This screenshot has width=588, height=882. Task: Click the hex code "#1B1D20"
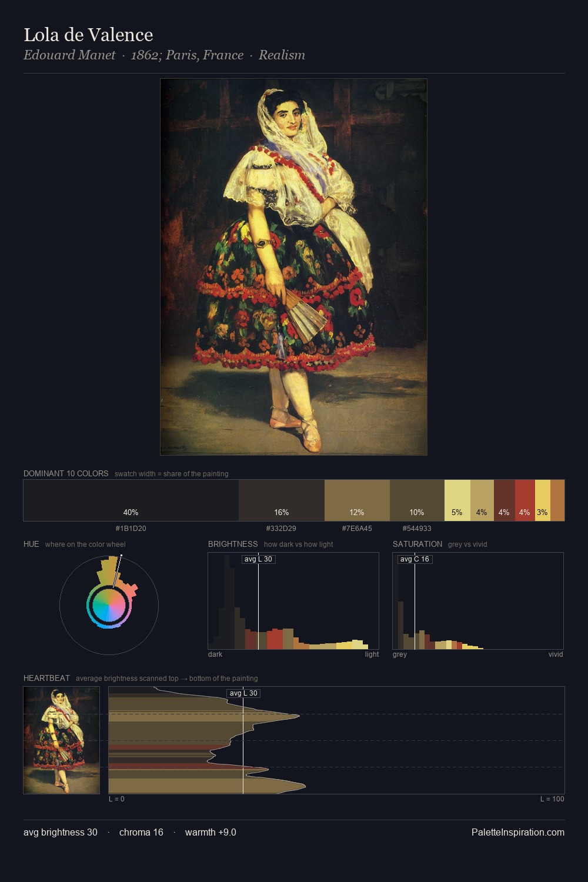point(131,529)
